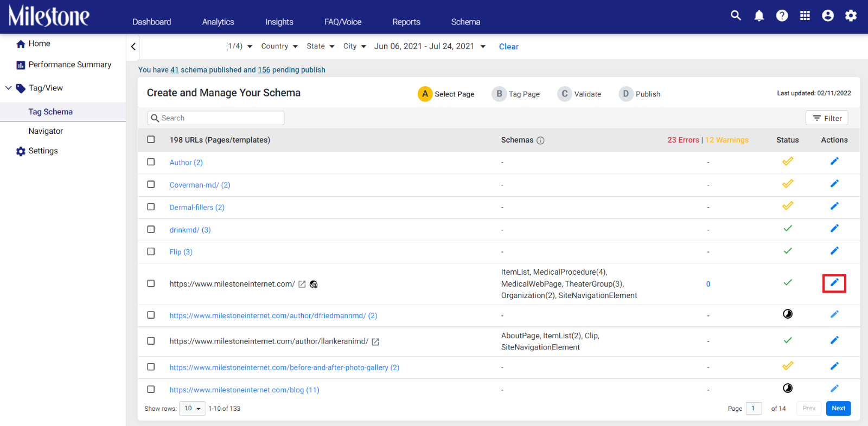Image resolution: width=868 pixels, height=426 pixels.
Task: Open the 41 published schema link
Action: point(174,70)
